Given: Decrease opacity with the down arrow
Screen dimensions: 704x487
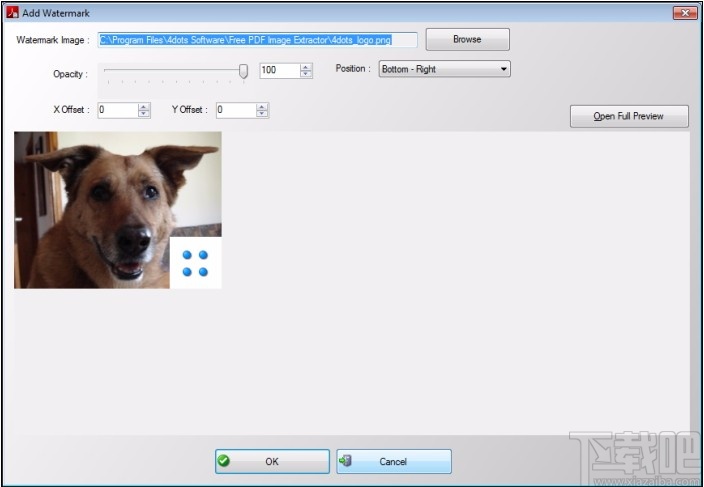Looking at the screenshot, I should coord(306,74).
